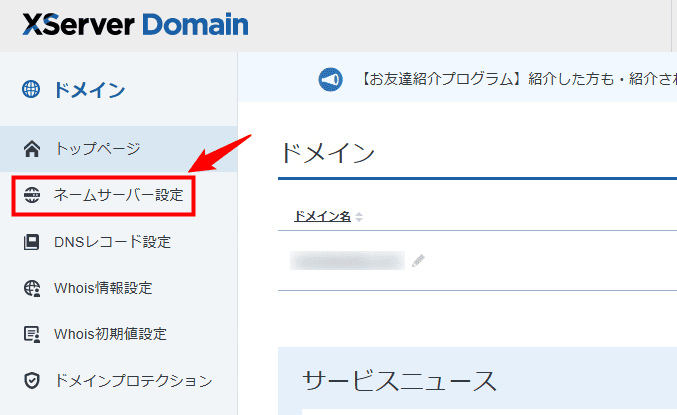Click the DNSレコード設定 book icon
This screenshot has height=415, width=677.
coord(32,242)
